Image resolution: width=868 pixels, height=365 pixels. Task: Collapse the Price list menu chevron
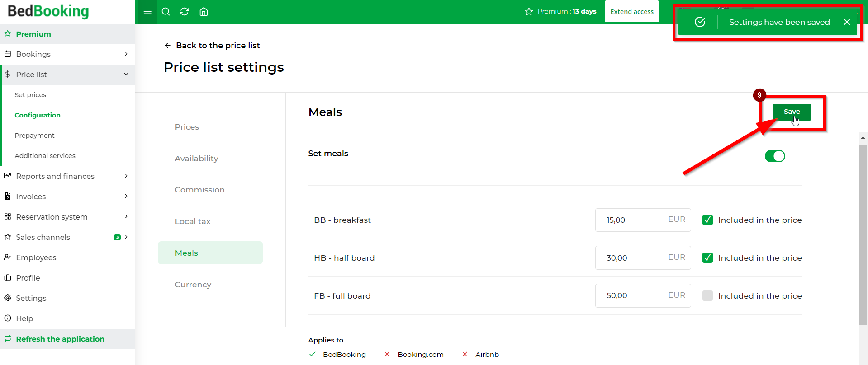(x=126, y=74)
